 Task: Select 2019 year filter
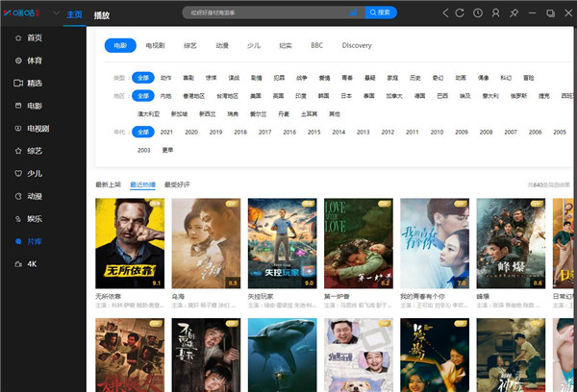coord(215,132)
